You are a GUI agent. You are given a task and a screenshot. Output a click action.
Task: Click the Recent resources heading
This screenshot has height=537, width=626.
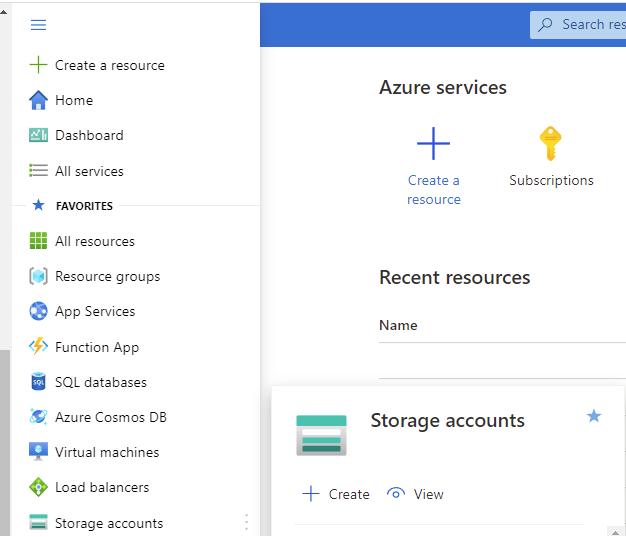click(x=454, y=277)
